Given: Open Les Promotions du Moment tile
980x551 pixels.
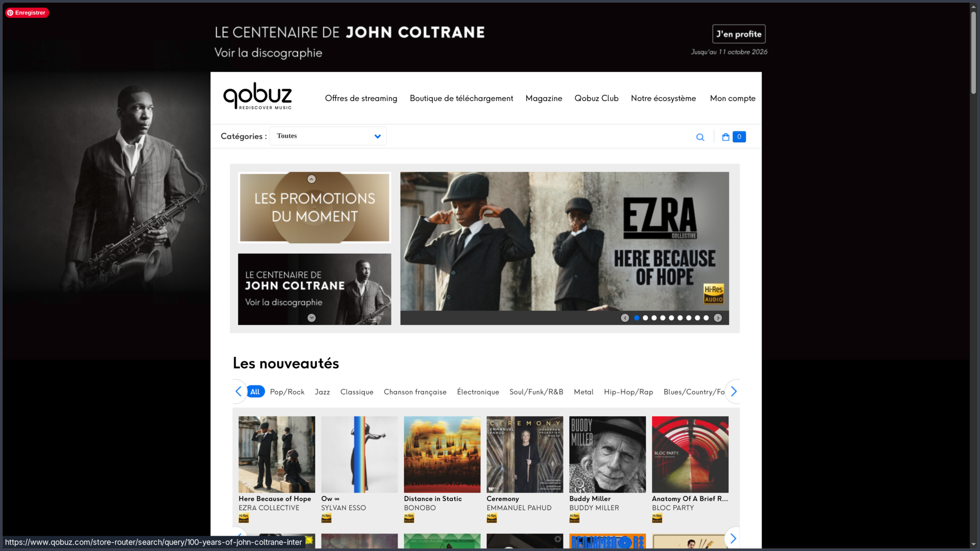Looking at the screenshot, I should [314, 208].
